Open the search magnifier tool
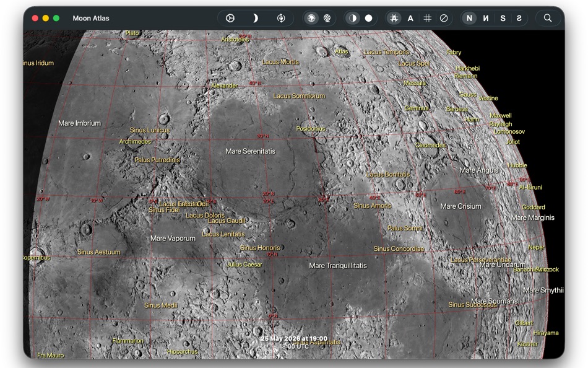 tap(547, 18)
